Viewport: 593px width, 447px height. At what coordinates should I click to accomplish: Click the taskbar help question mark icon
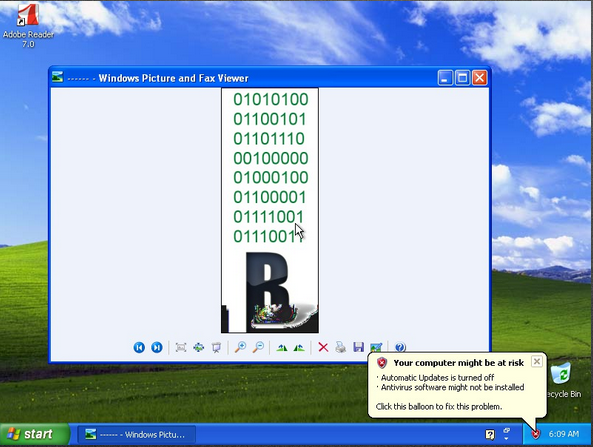(490, 435)
